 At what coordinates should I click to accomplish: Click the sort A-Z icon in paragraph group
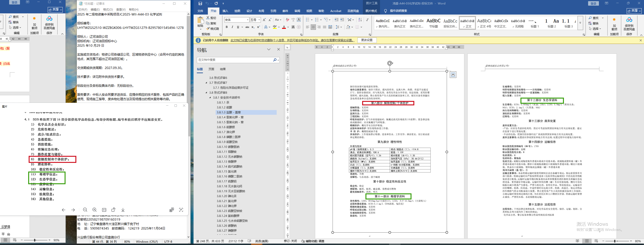point(360,20)
